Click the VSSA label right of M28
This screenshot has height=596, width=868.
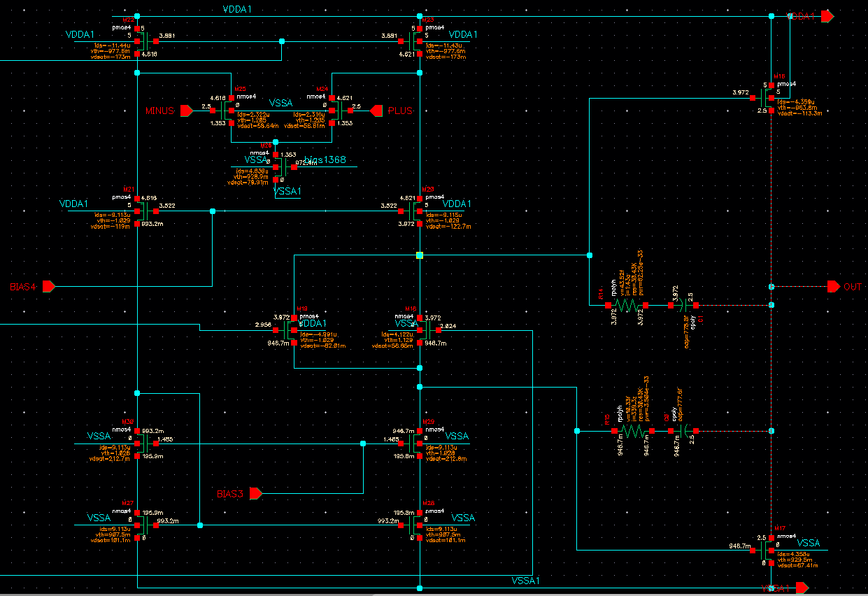coord(464,518)
